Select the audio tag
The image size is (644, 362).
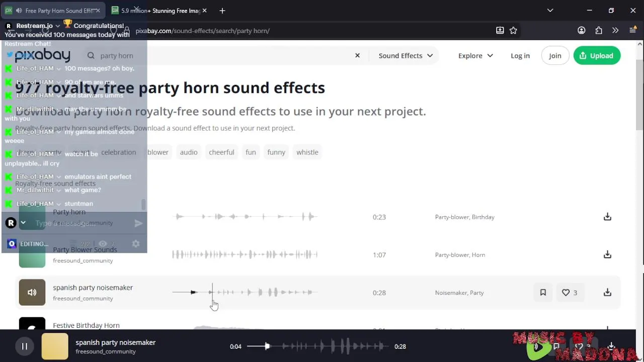189,152
